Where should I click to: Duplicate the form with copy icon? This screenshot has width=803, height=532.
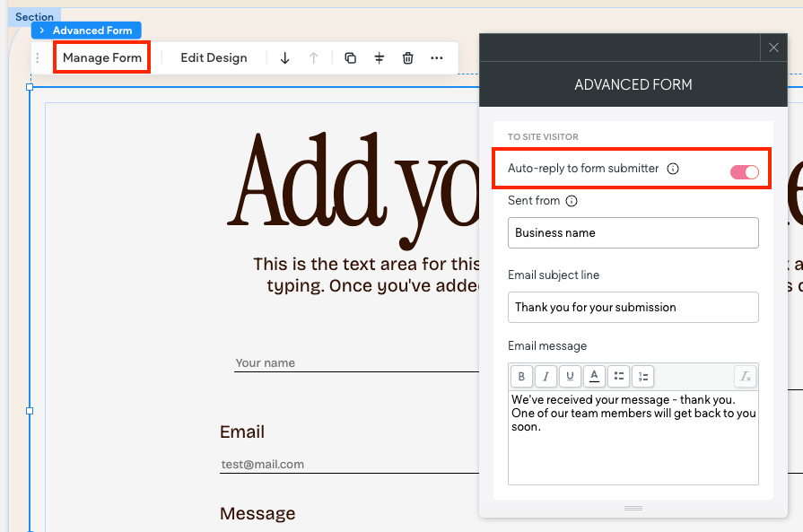(x=351, y=58)
